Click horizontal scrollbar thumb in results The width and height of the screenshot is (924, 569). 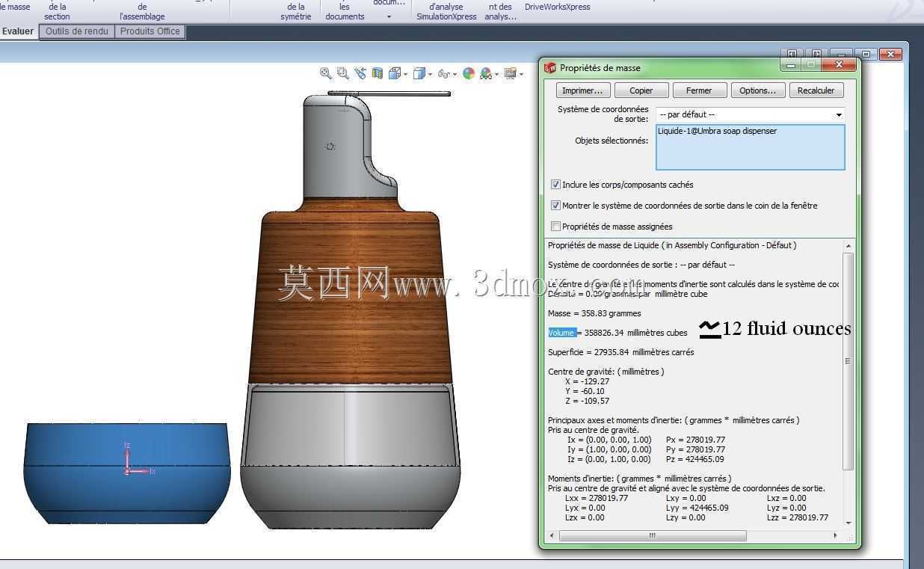tap(652, 535)
